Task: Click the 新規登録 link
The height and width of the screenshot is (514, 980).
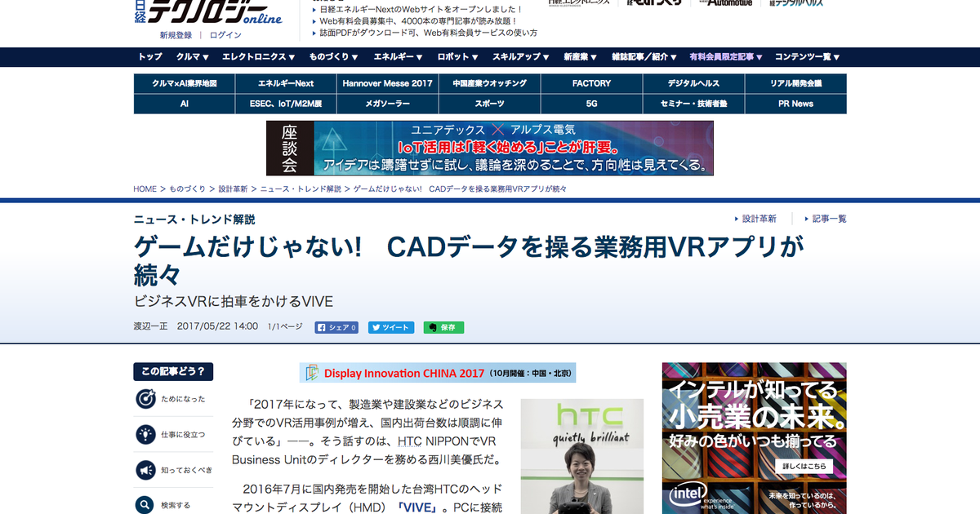Action: (176, 35)
